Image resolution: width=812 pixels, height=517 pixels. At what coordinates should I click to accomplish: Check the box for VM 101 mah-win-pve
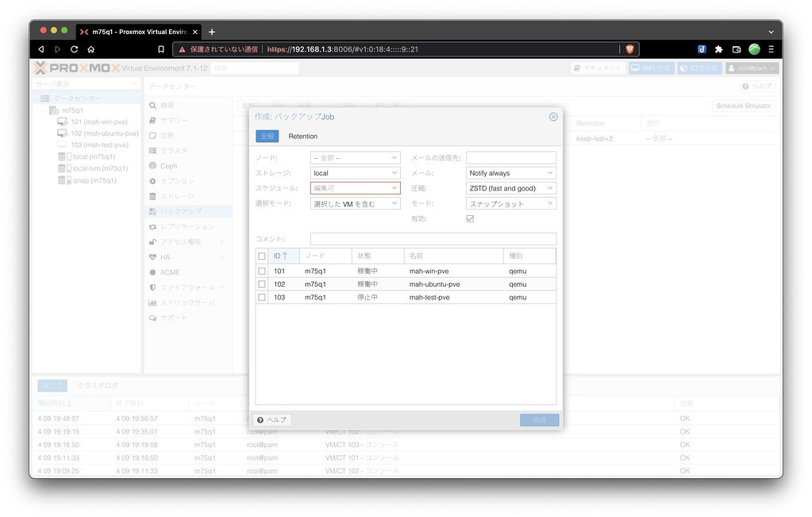[261, 271]
